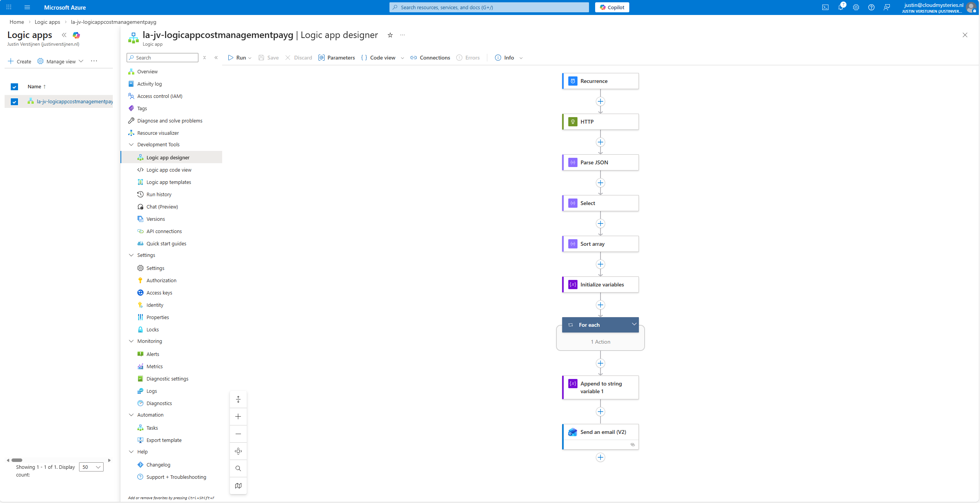Open Run history in the sidebar
This screenshot has width=980, height=503.
(x=159, y=195)
